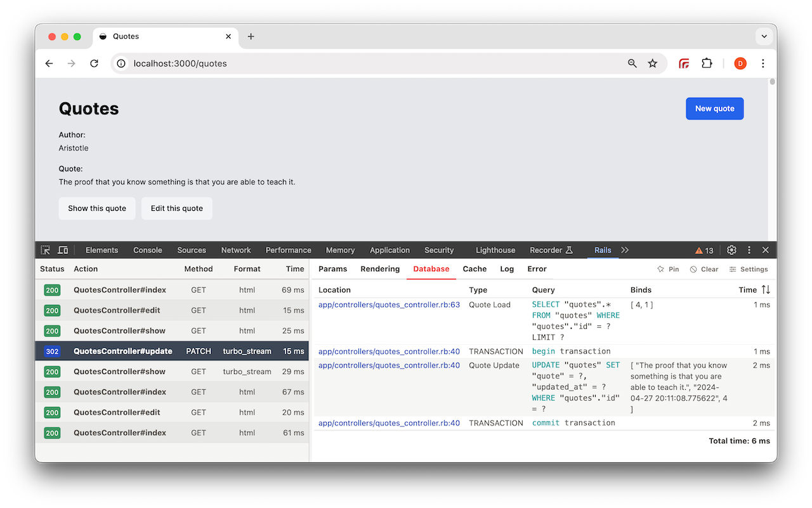The image size is (812, 508).
Task: Click the warning badge showing 13 issues
Action: (x=704, y=250)
